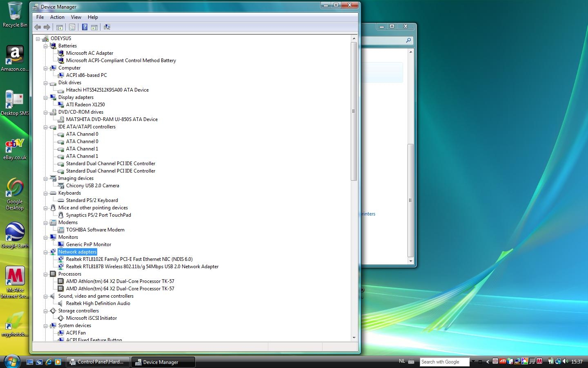Viewport: 588px width, 368px height.
Task: Select Synaptics PS/2 Port TouchPad
Action: tap(98, 215)
